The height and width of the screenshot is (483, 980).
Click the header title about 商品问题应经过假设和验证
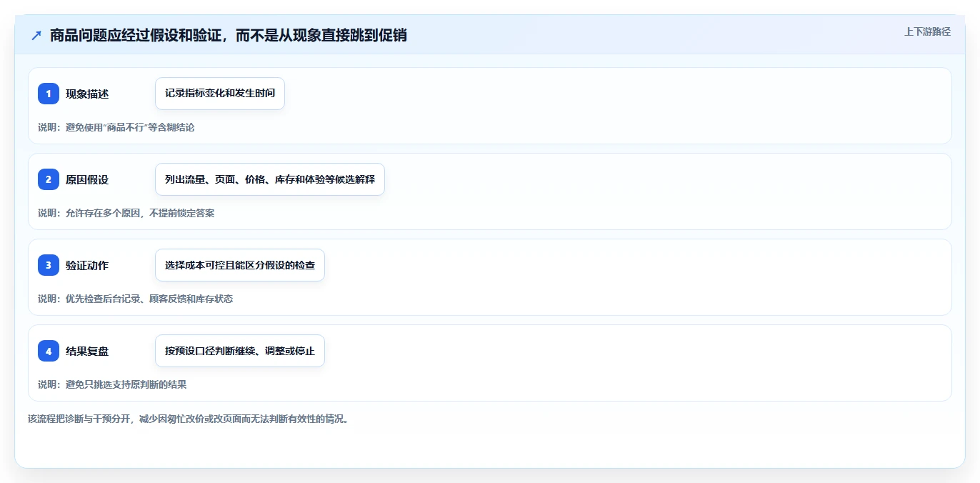(229, 35)
